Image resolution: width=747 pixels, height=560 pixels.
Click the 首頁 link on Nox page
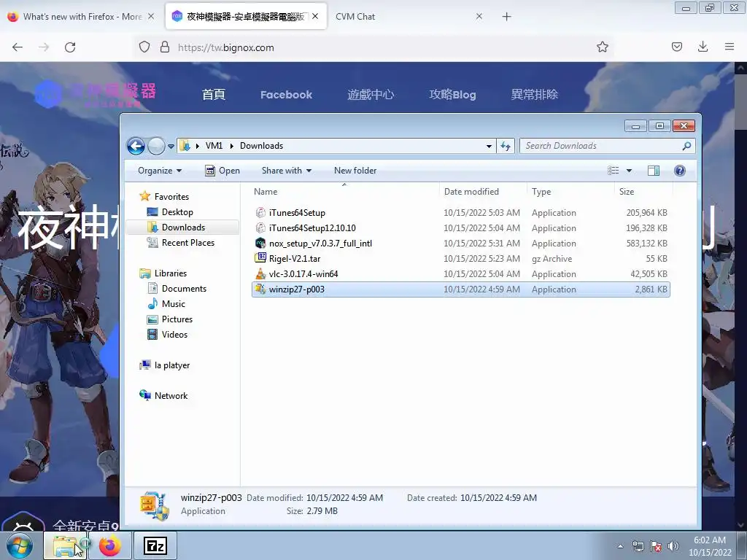click(x=214, y=94)
